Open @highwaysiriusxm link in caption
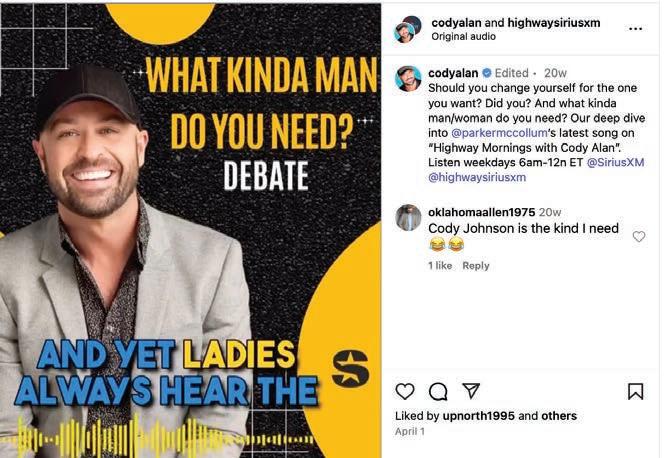 click(477, 177)
